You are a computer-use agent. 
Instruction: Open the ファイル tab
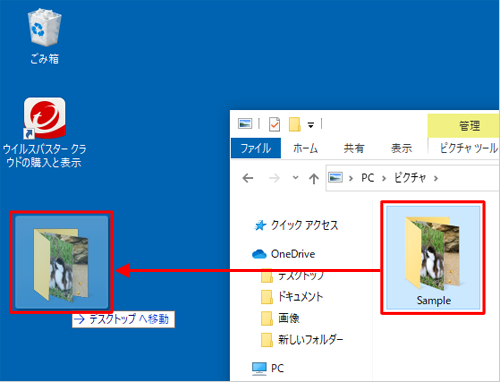(256, 148)
